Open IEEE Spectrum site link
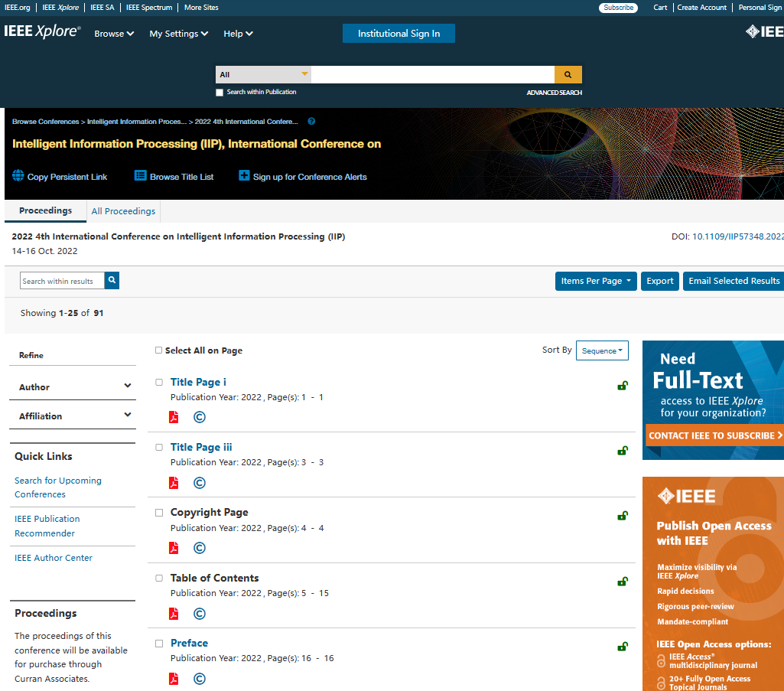This screenshot has height=691, width=784. (149, 8)
